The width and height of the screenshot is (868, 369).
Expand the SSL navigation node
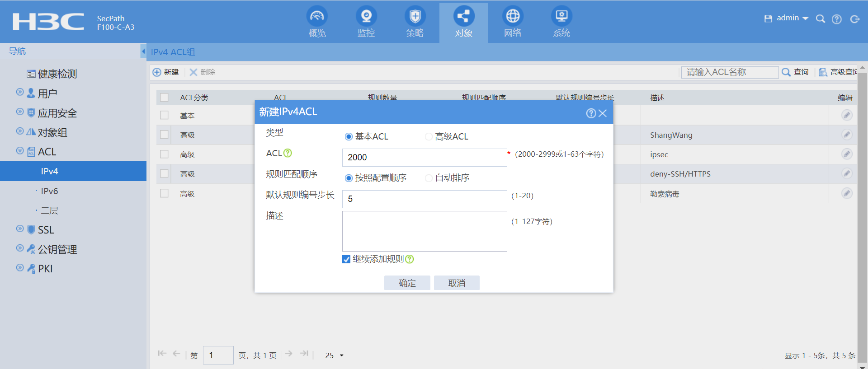[20, 229]
